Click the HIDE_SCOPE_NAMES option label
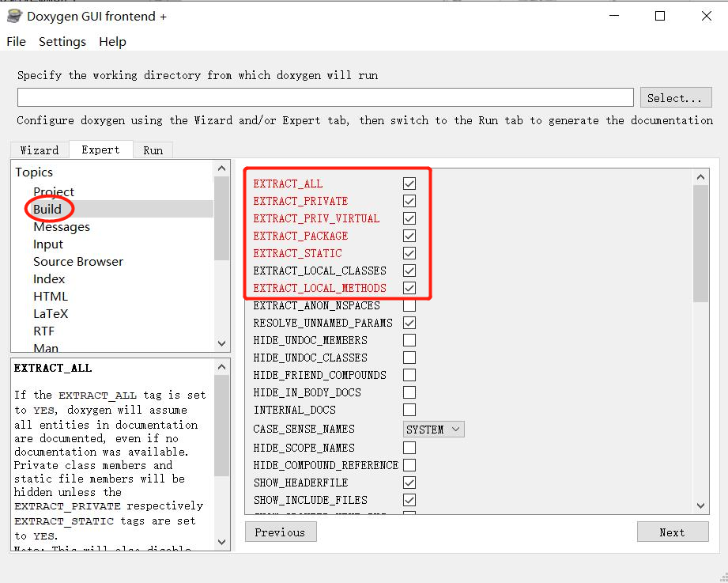The width and height of the screenshot is (728, 583). coord(304,448)
